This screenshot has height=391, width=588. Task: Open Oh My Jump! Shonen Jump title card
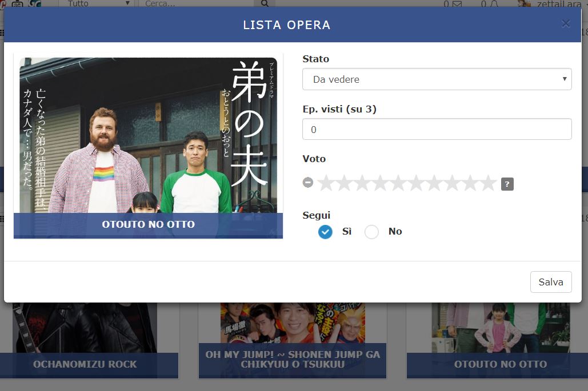tap(293, 359)
